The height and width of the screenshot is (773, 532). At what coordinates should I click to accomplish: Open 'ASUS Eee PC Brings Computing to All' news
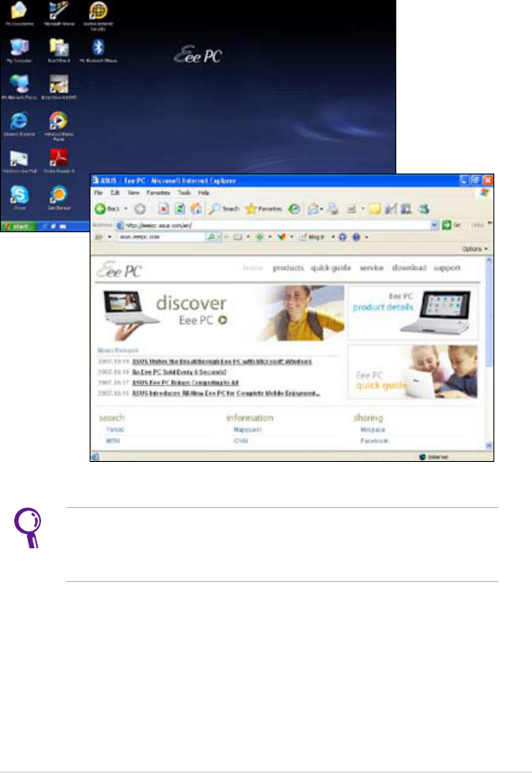(185, 382)
